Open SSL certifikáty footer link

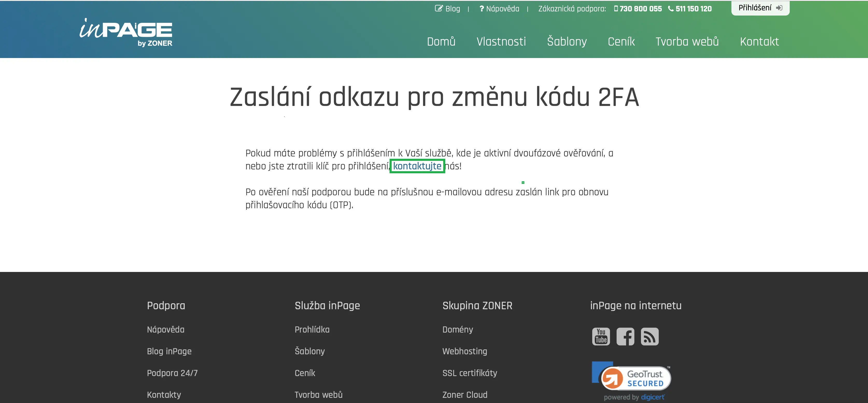click(470, 373)
